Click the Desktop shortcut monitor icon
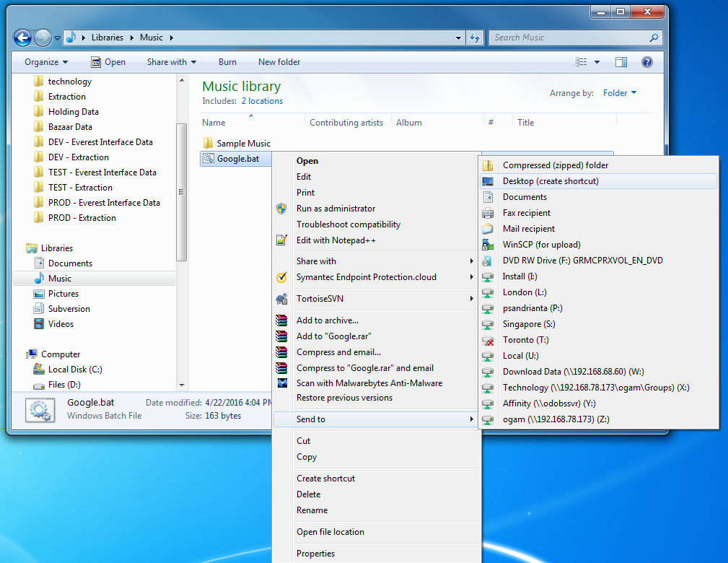The height and width of the screenshot is (563, 728). coord(488,181)
